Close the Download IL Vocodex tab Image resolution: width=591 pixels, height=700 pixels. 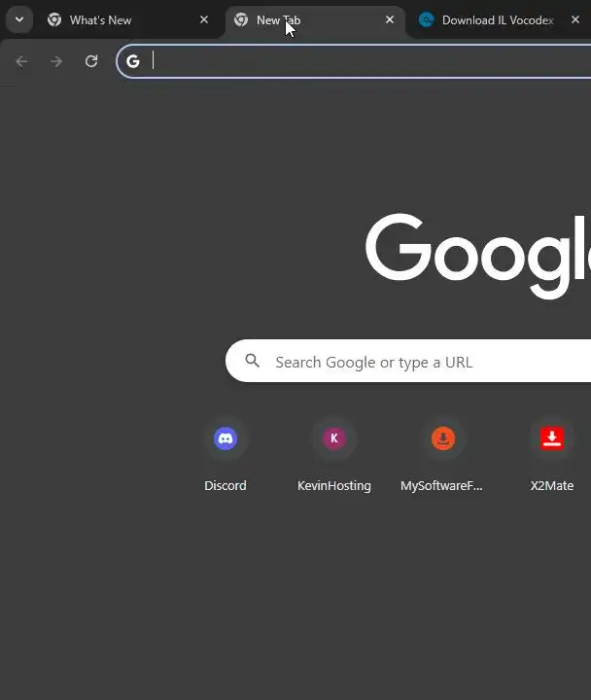coord(575,19)
